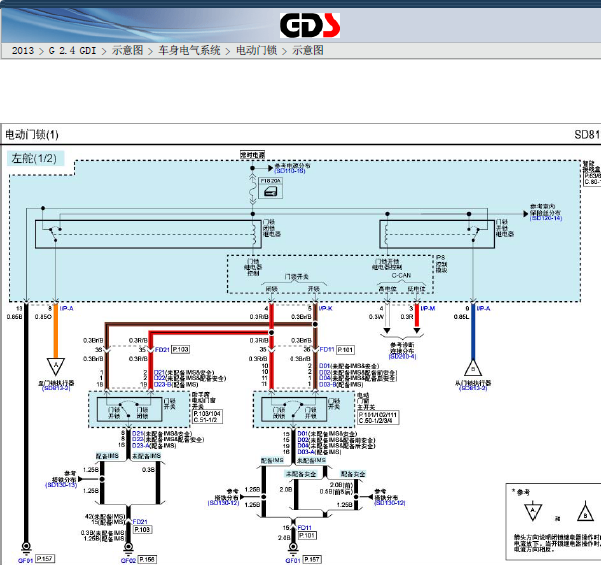This screenshot has height=565, width=601.
Task: Click triangle B marker below the blue wire
Action: 473,368
